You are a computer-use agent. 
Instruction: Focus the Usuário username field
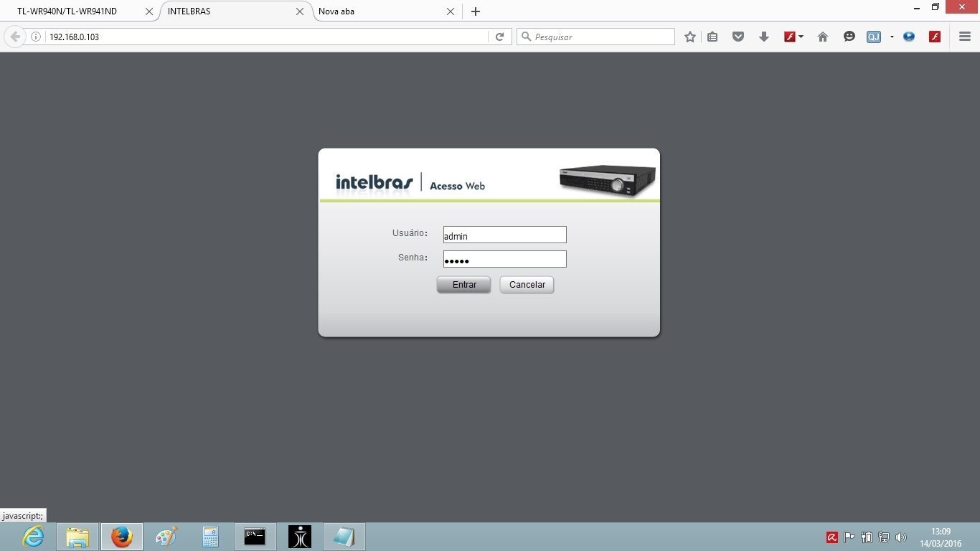pyautogui.click(x=504, y=235)
